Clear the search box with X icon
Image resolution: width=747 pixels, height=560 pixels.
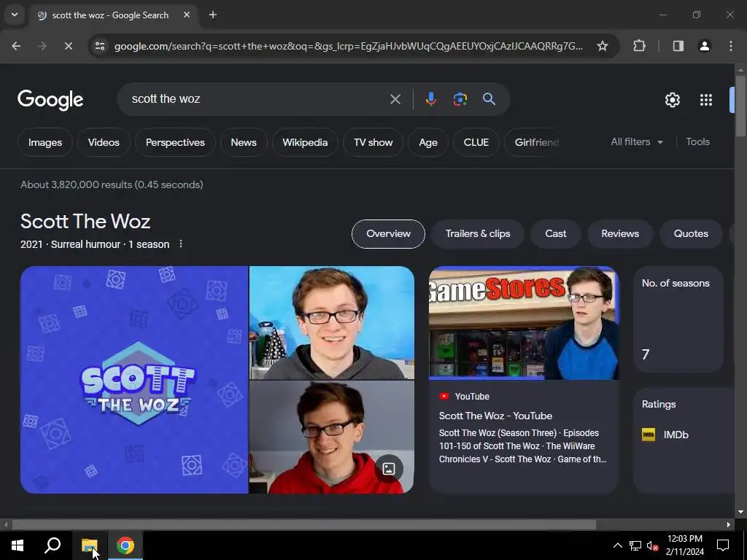[395, 99]
